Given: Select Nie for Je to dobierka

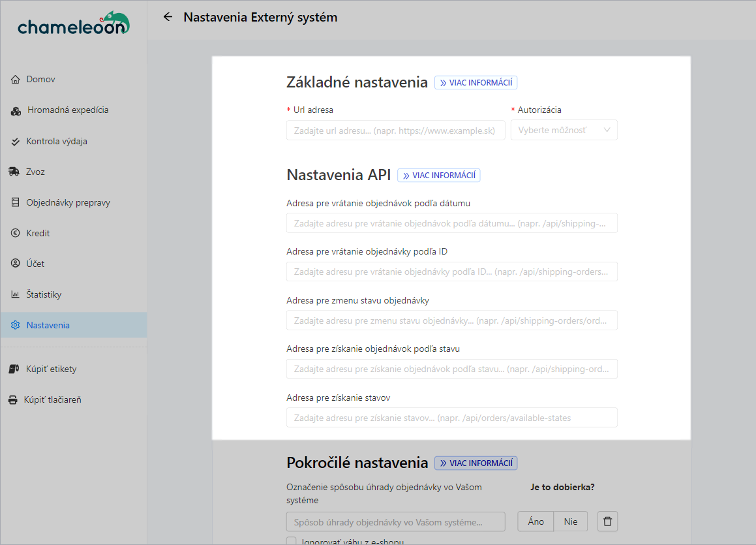Looking at the screenshot, I should click(571, 522).
